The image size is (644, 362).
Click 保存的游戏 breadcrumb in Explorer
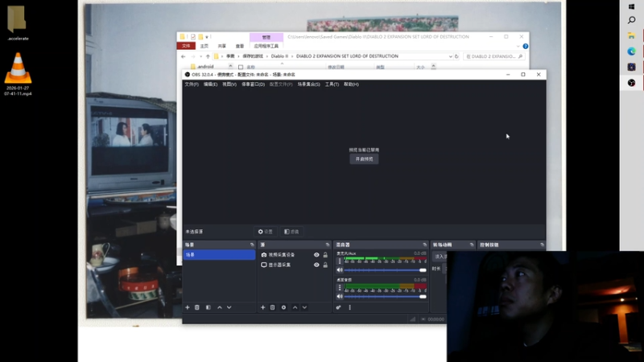click(x=252, y=56)
